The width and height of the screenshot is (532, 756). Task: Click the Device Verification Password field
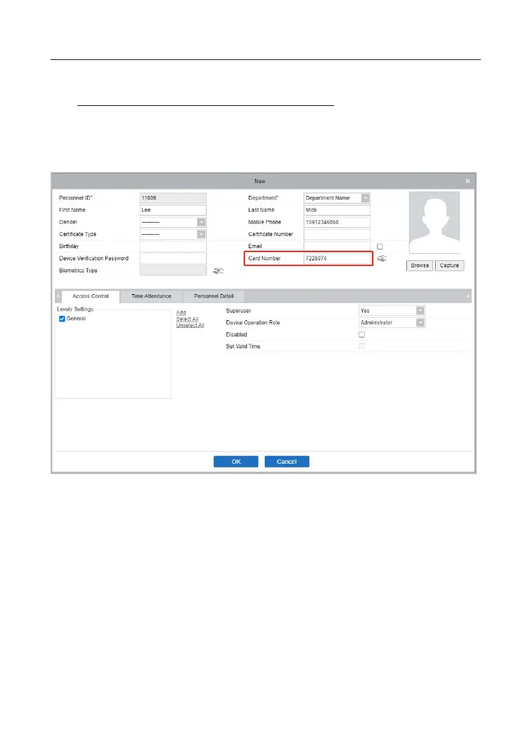pos(173,258)
